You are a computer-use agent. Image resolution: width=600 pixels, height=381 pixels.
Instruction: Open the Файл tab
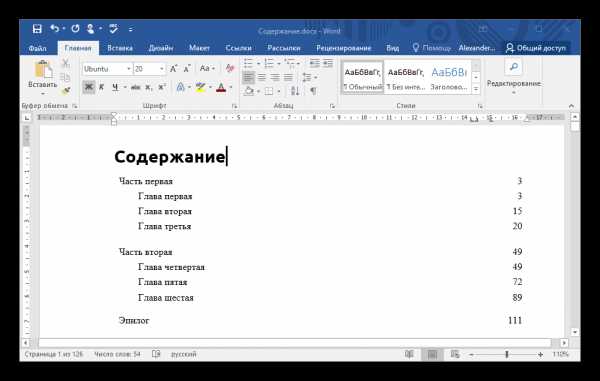coord(37,48)
